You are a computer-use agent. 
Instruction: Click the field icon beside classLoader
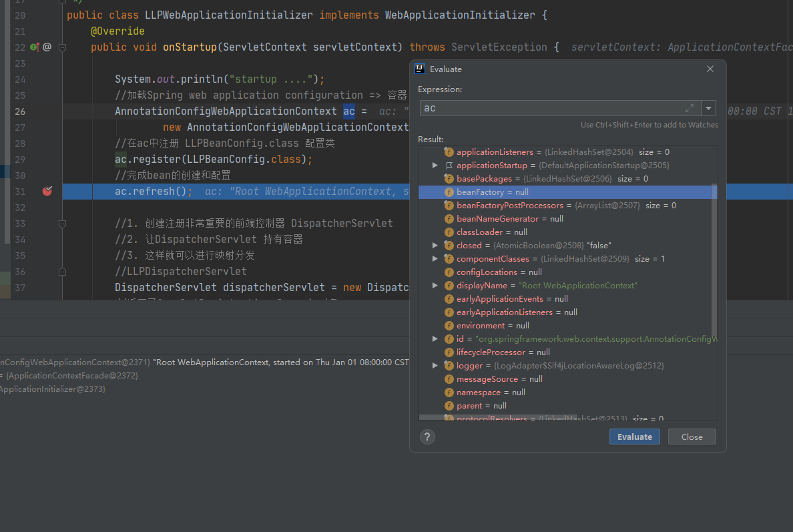(x=449, y=232)
